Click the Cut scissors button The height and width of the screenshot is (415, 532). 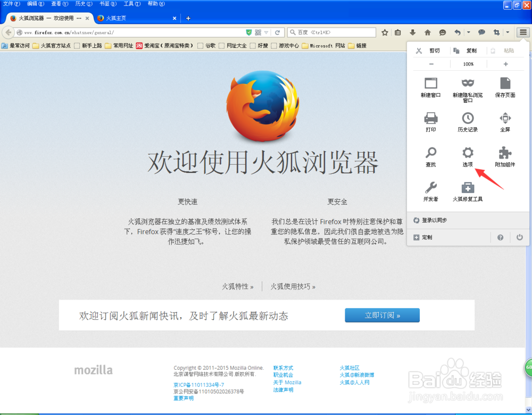(428, 51)
